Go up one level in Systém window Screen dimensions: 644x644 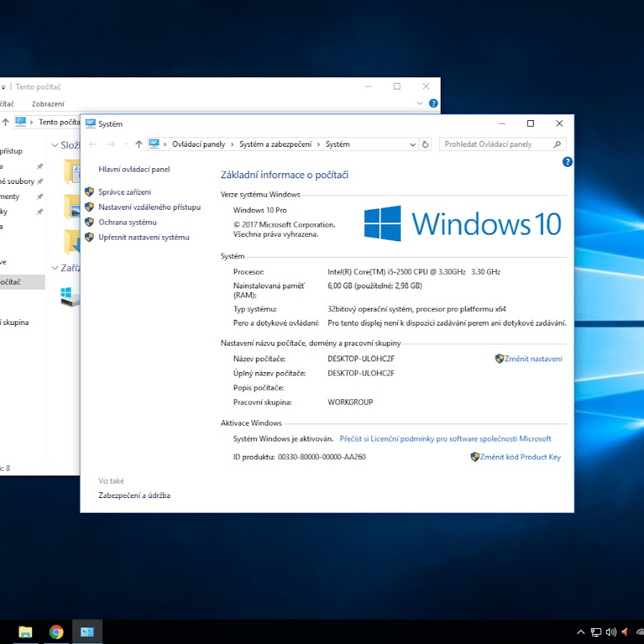pos(139,144)
